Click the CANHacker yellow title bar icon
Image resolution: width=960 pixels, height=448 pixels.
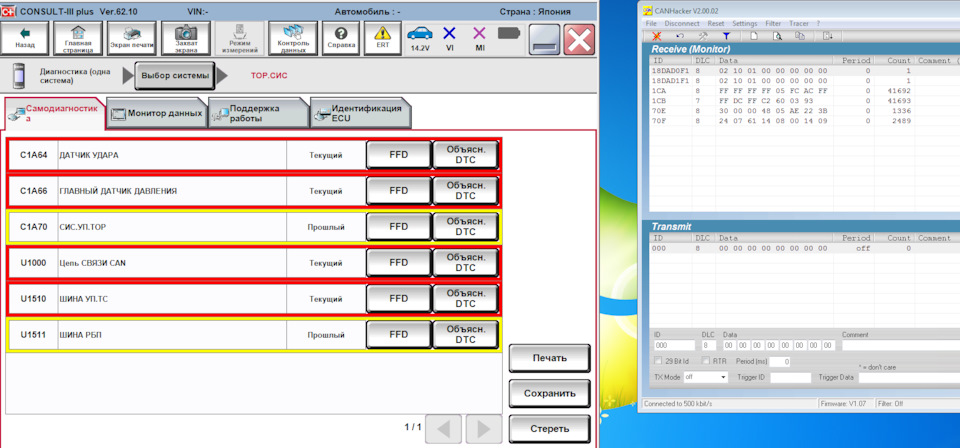pyautogui.click(x=646, y=12)
